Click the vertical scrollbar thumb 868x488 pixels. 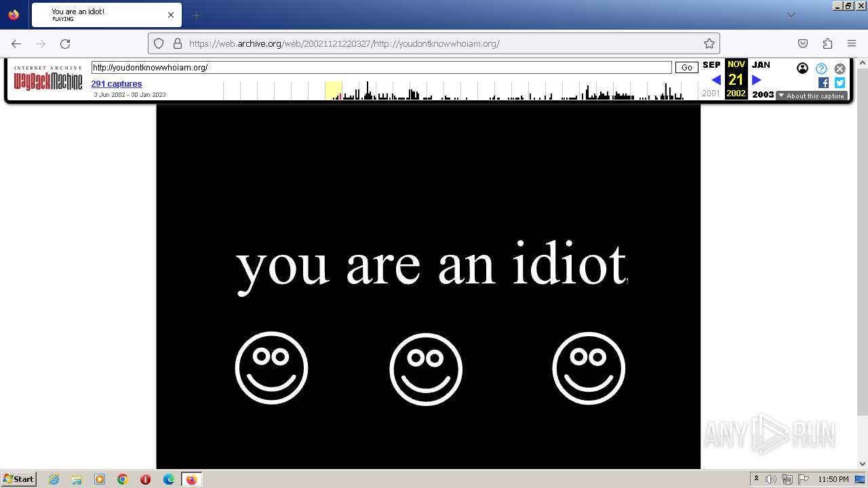pyautogui.click(x=863, y=241)
